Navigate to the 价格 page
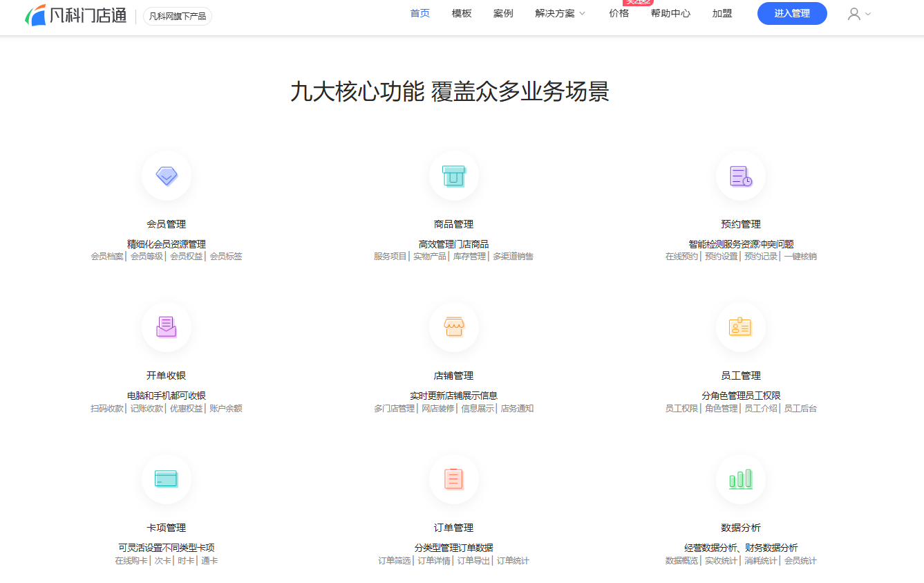The image size is (924, 583). tap(619, 13)
